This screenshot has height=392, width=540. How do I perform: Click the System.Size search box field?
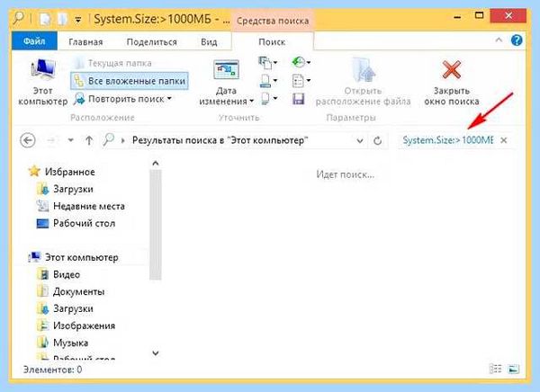447,140
